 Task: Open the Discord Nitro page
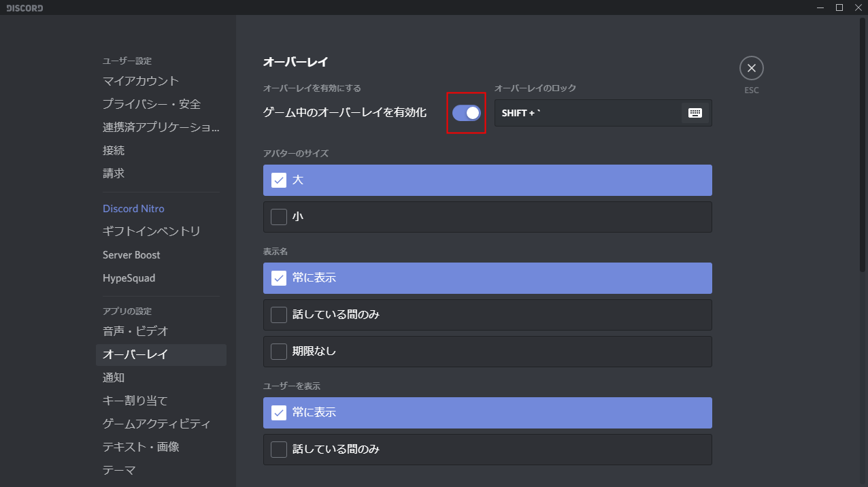tap(133, 209)
